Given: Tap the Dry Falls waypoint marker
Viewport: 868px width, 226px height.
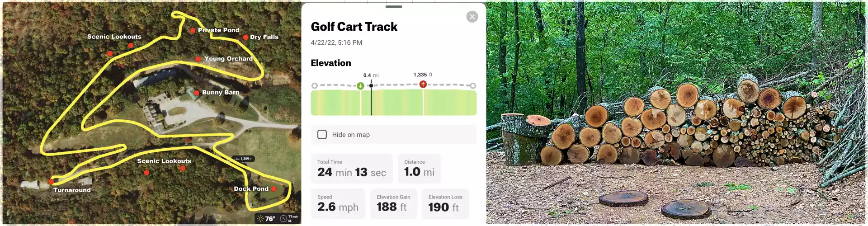Looking at the screenshot, I should 245,37.
